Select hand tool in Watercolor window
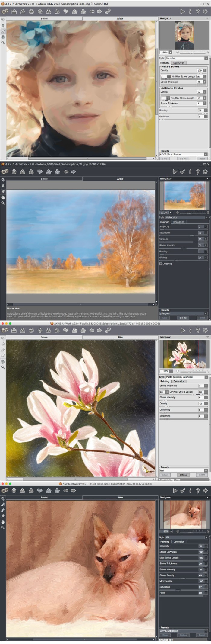Image resolution: width=211 pixels, height=644 pixels. pyautogui.click(x=3, y=197)
